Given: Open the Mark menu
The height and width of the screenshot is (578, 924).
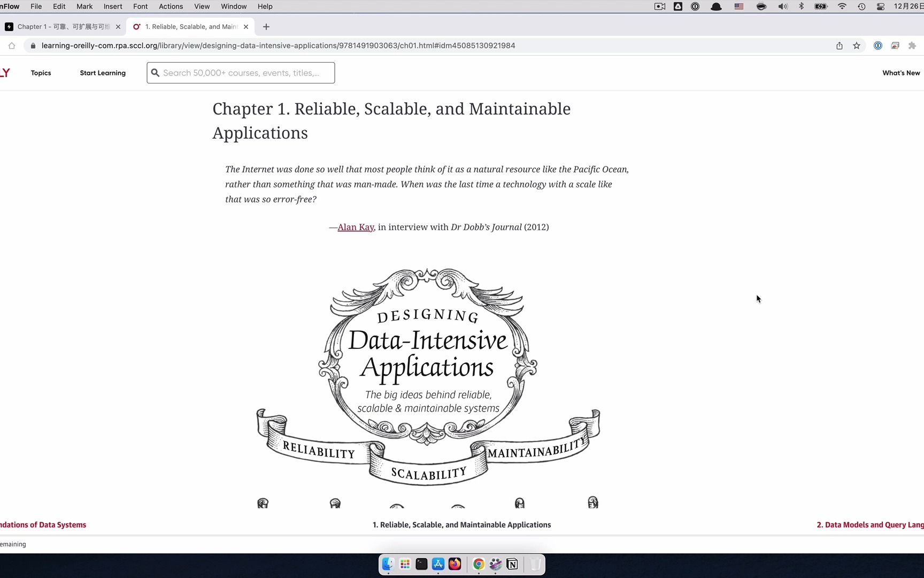Looking at the screenshot, I should tap(84, 6).
